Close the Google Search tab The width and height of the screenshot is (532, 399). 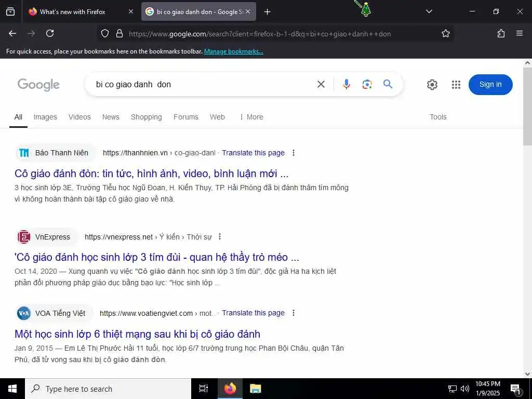coord(248,11)
